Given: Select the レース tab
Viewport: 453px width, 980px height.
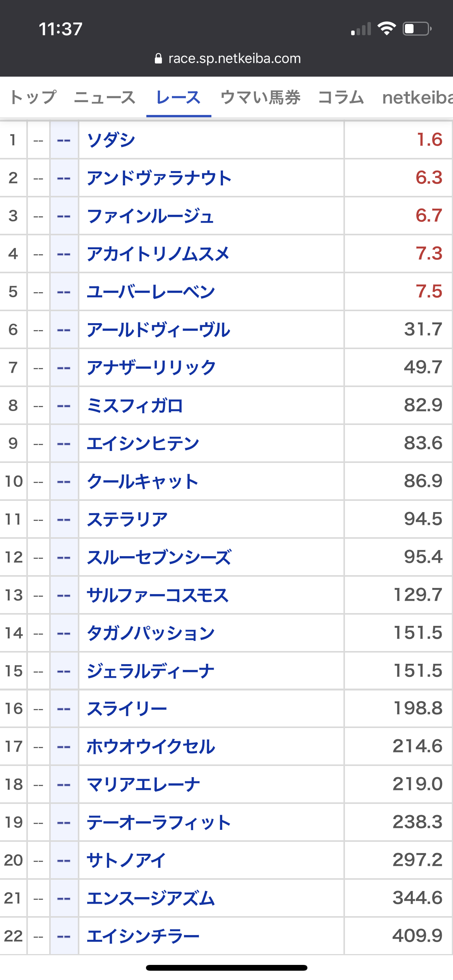Looking at the screenshot, I should [178, 98].
